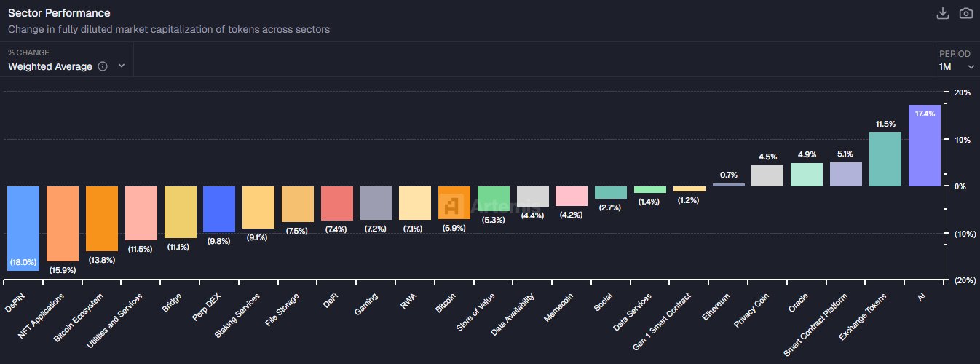Click the camera screenshot icon
Viewport: 980px width, 364px height.
[x=966, y=13]
